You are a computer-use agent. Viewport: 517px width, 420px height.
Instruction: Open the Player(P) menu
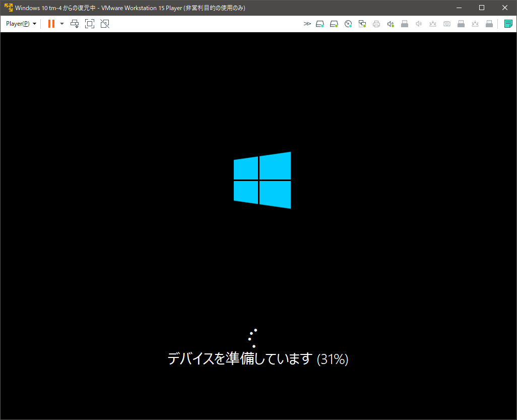tap(21, 24)
